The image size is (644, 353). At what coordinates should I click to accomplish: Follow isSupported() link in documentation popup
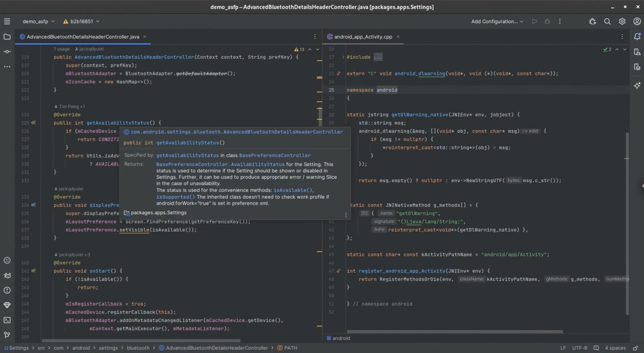[175, 197]
